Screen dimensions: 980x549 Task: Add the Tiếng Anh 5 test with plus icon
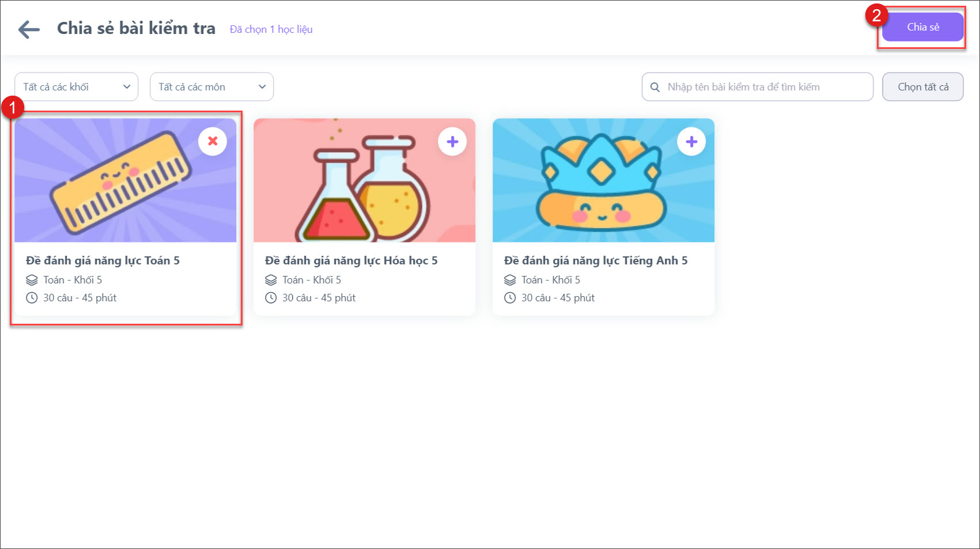click(x=691, y=141)
